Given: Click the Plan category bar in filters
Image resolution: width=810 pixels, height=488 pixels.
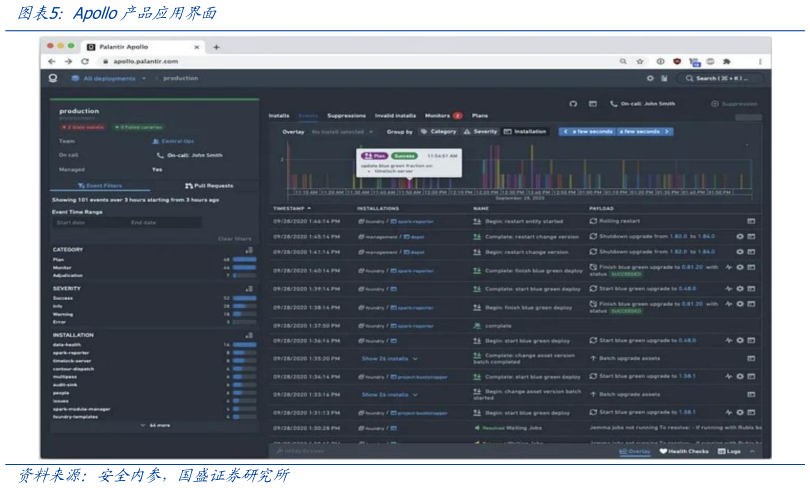Looking at the screenshot, I should 243,259.
